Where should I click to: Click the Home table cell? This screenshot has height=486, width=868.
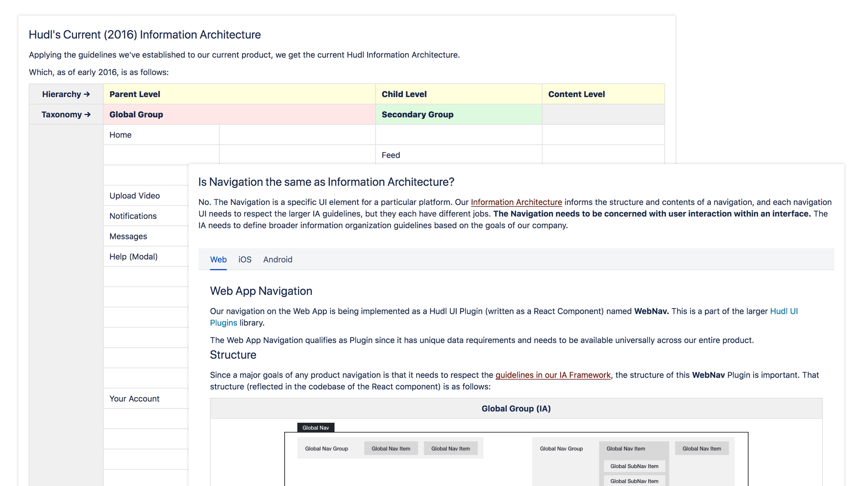[161, 135]
